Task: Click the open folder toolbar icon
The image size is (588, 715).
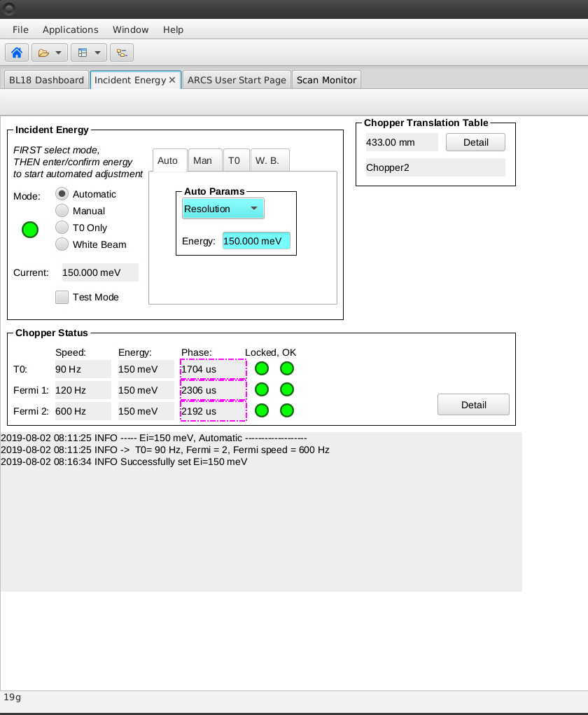Action: [43, 53]
